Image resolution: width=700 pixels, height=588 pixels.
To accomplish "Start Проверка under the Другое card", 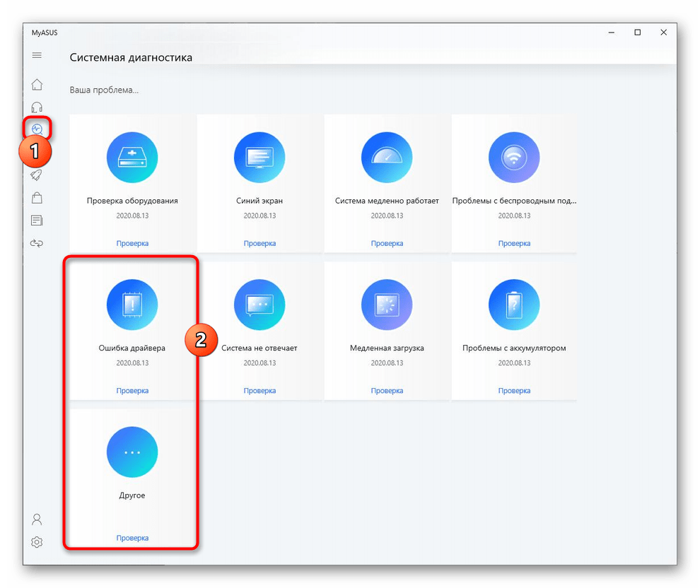I will click(x=132, y=538).
